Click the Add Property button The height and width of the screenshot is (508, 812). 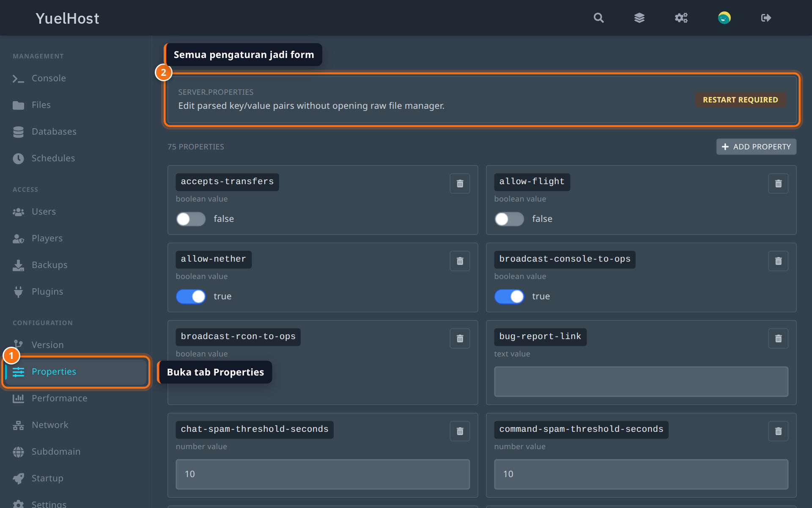[756, 147]
